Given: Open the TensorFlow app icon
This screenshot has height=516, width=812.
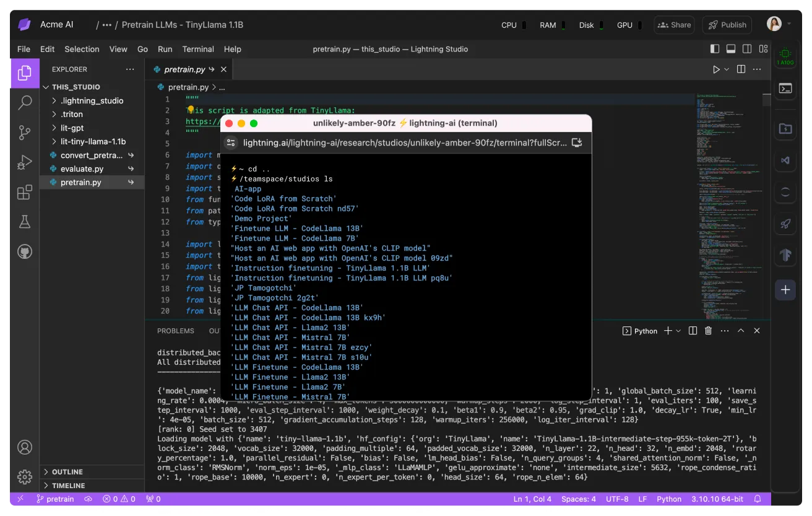Looking at the screenshot, I should [785, 255].
